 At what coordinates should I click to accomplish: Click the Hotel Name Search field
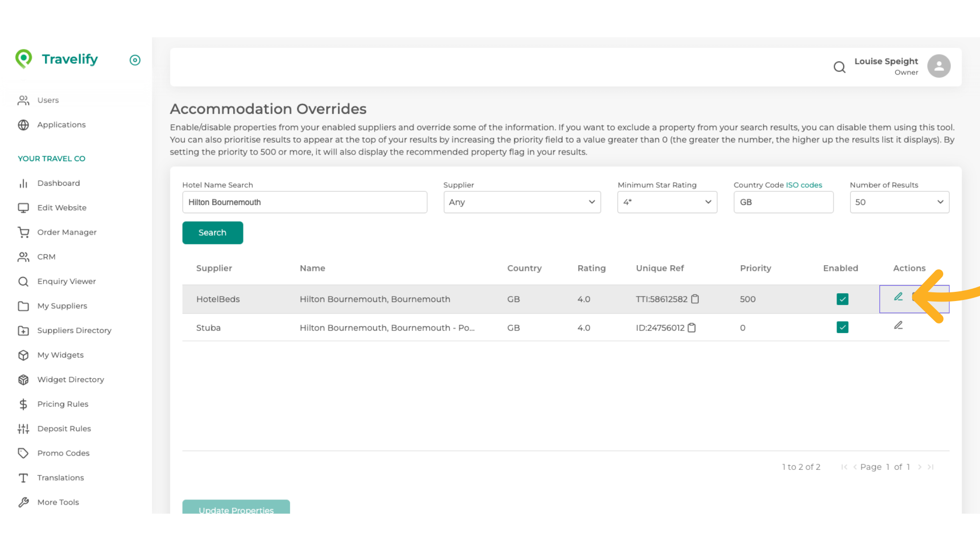click(304, 202)
